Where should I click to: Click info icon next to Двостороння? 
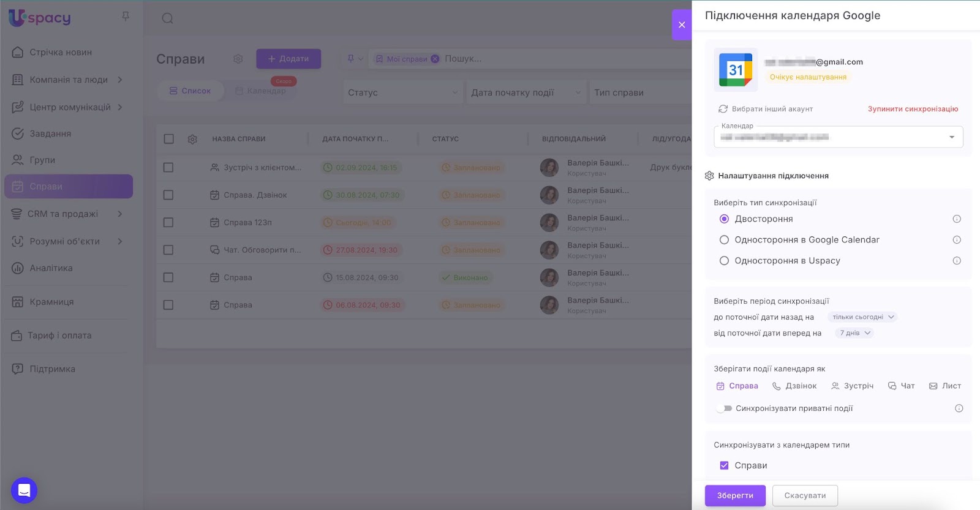tap(956, 219)
